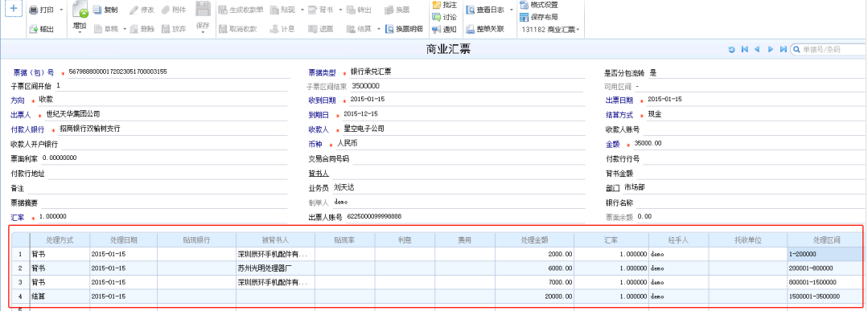
Task: Click the 通知 notification icon
Action: click(437, 29)
